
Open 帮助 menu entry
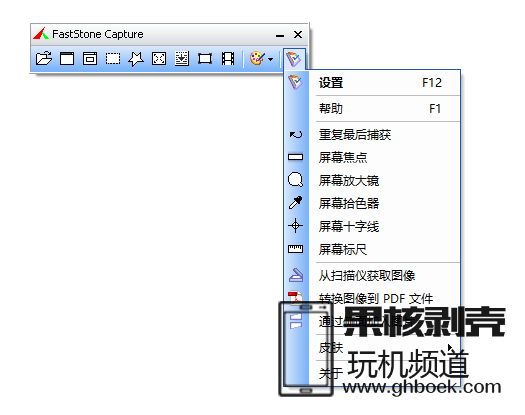click(384, 109)
